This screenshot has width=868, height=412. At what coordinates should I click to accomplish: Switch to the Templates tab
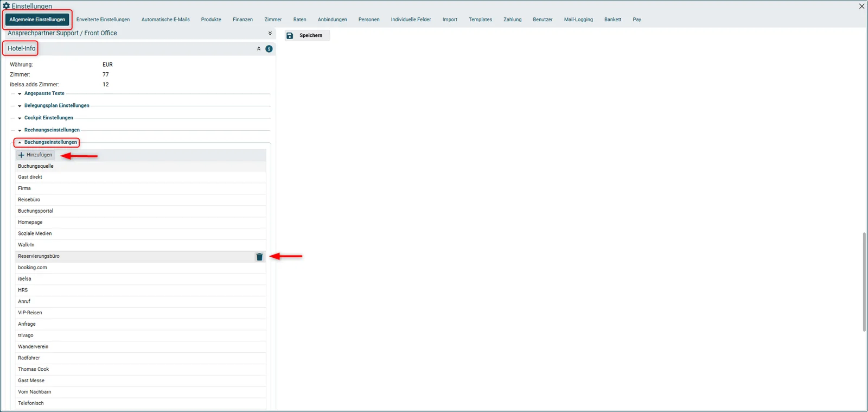pos(480,20)
